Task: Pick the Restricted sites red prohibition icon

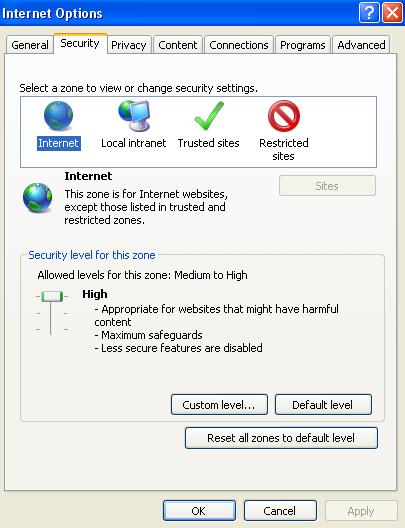Action: (x=284, y=116)
